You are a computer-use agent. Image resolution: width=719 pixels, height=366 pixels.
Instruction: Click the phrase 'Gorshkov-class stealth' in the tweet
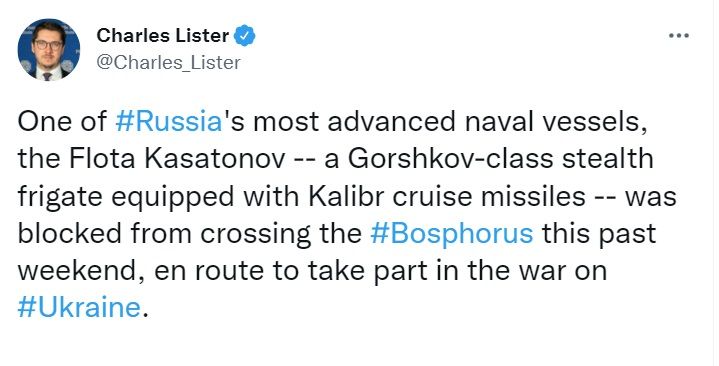point(500,159)
